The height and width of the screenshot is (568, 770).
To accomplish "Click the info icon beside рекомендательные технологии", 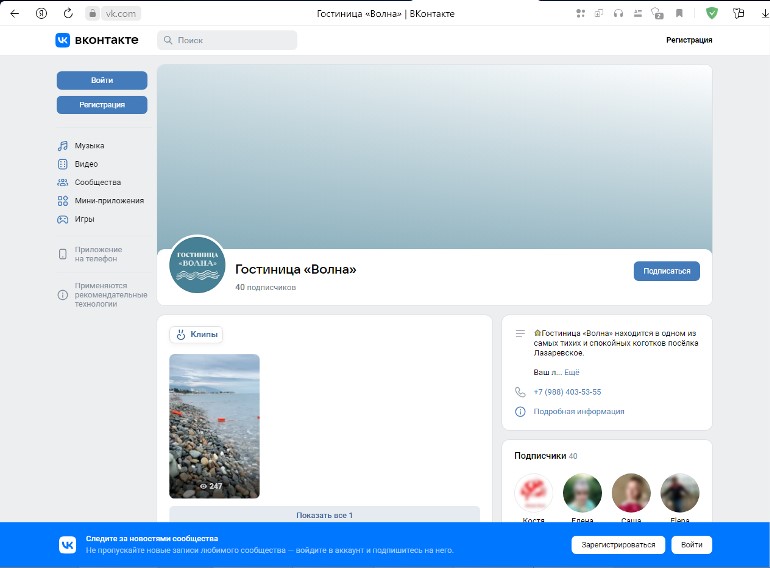I will click(x=63, y=295).
